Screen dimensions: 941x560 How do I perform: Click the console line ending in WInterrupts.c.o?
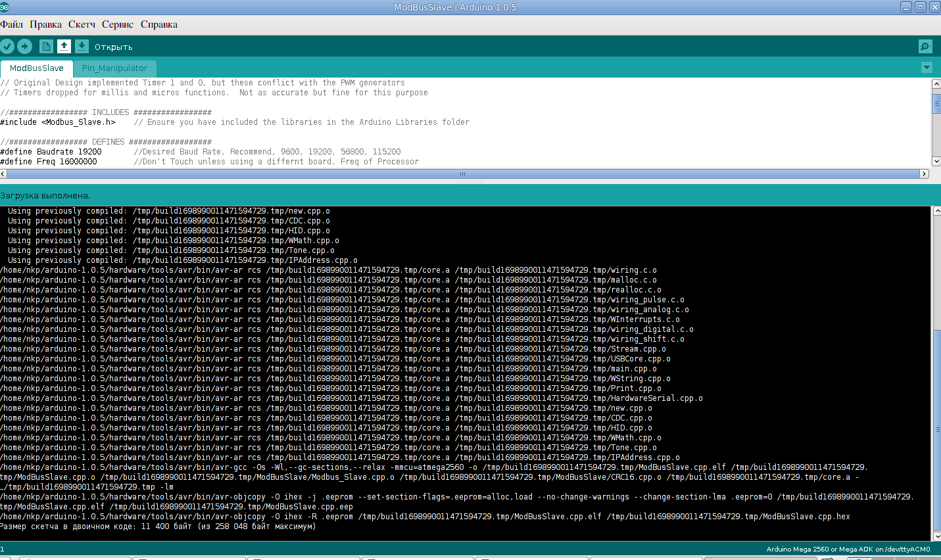(x=340, y=319)
